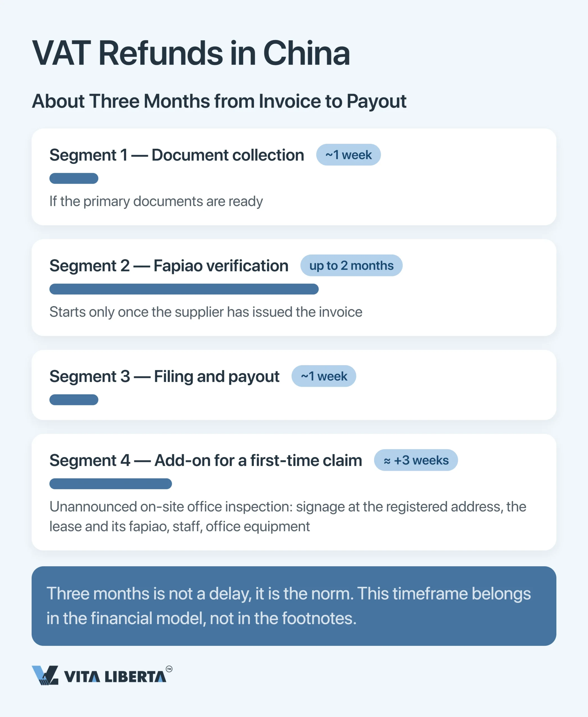
Task: Click the Vita Liberta logo icon
Action: pos(45,675)
